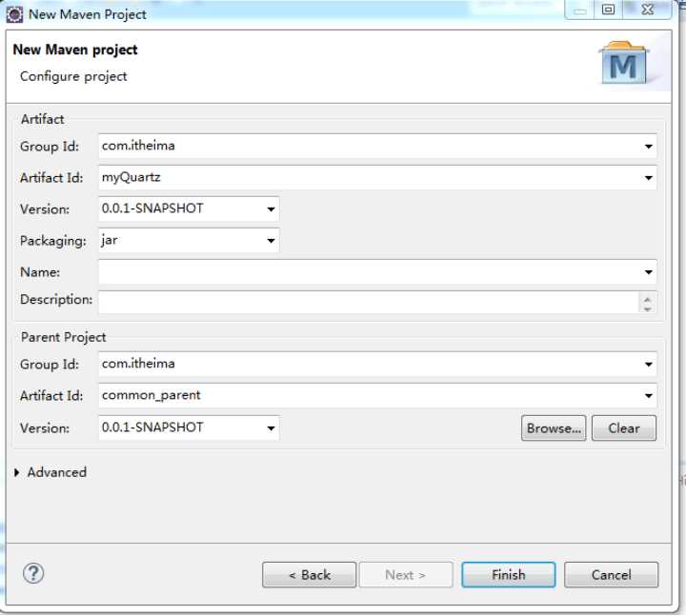Click the 'Description:' label

[x=56, y=300]
